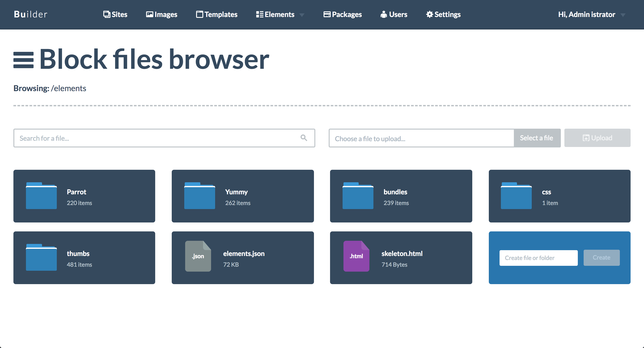644x348 pixels.
Task: Click the Create button
Action: [601, 258]
